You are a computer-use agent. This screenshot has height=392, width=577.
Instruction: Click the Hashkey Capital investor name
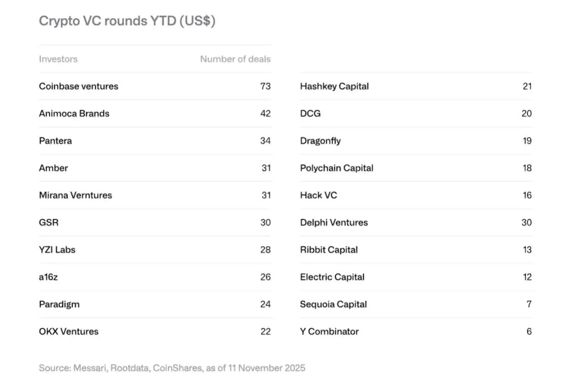[x=334, y=87]
